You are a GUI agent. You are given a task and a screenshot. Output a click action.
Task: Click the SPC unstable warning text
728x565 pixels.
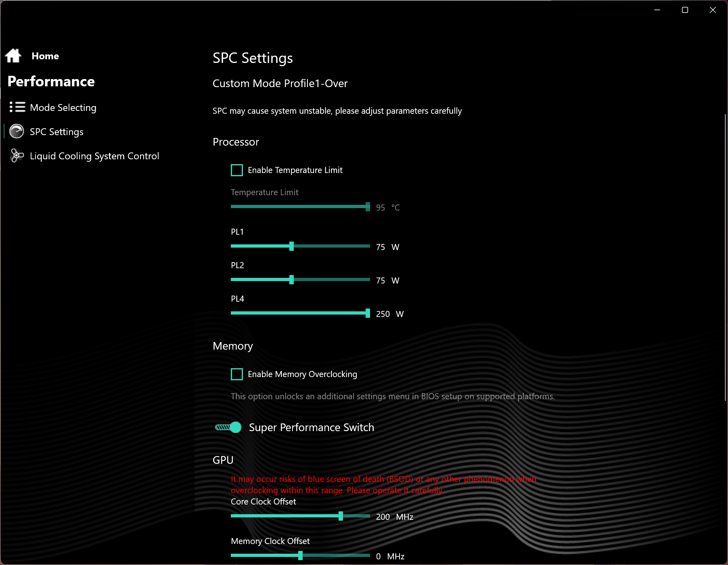337,111
